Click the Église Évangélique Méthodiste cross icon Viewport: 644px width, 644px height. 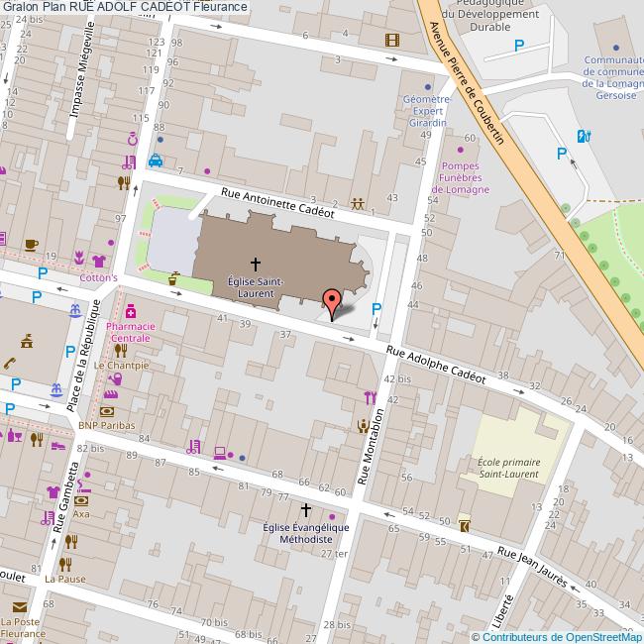pyautogui.click(x=305, y=510)
